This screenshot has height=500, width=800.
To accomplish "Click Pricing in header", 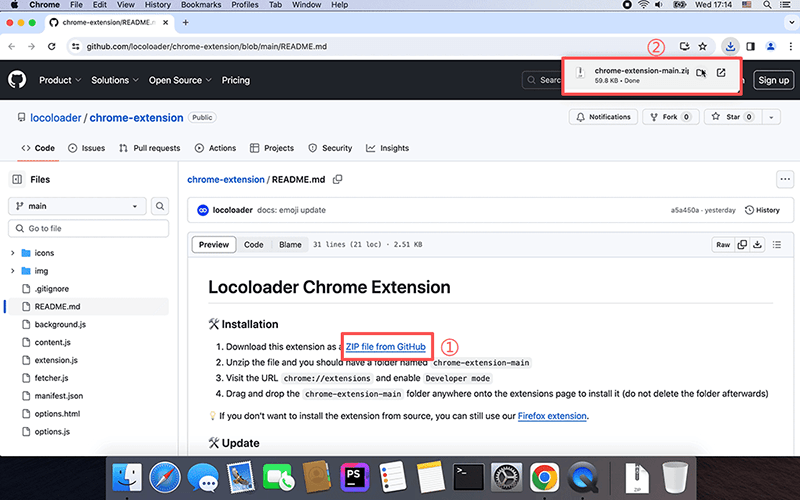I will [x=236, y=80].
